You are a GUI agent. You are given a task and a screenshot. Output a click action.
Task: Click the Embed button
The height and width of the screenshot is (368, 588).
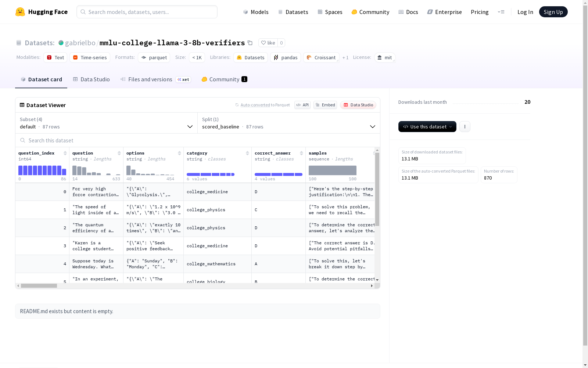coord(325,105)
